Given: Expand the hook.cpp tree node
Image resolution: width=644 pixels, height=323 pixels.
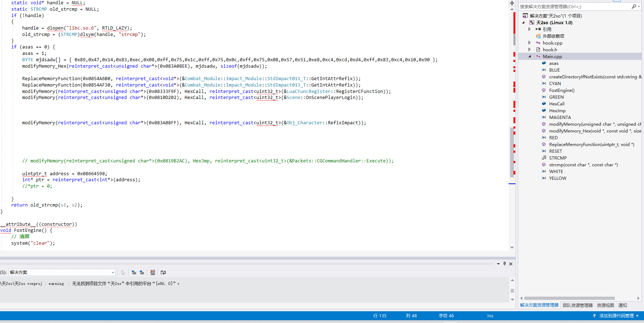Looking at the screenshot, I should [529, 43].
